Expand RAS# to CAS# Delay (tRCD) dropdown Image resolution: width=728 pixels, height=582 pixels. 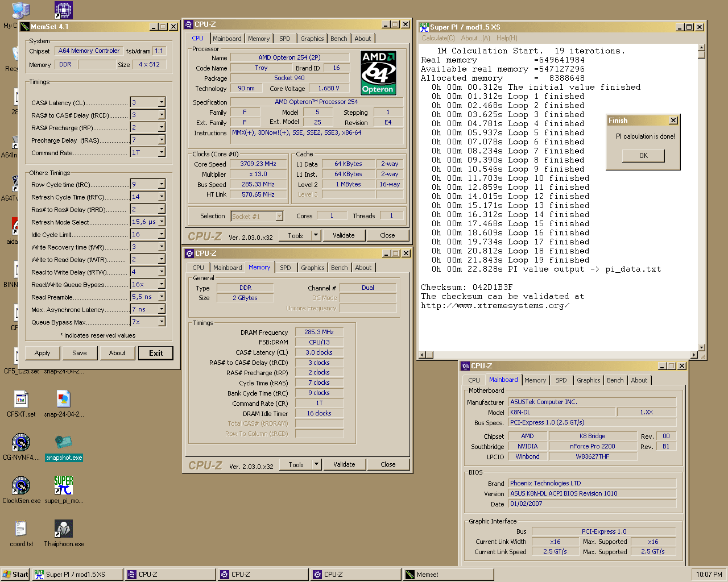[162, 115]
